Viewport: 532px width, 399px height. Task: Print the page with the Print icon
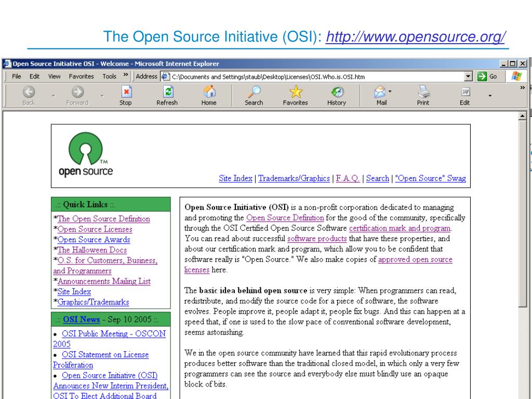click(x=423, y=92)
